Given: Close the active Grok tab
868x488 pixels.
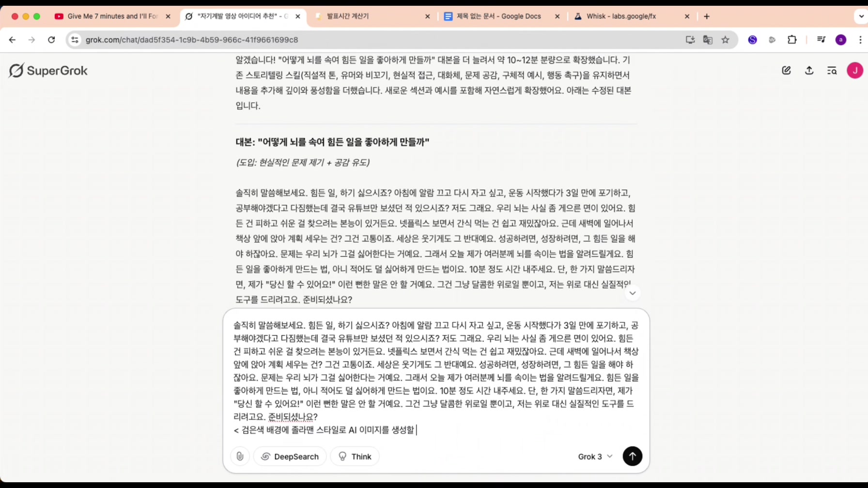Looking at the screenshot, I should pyautogui.click(x=297, y=16).
